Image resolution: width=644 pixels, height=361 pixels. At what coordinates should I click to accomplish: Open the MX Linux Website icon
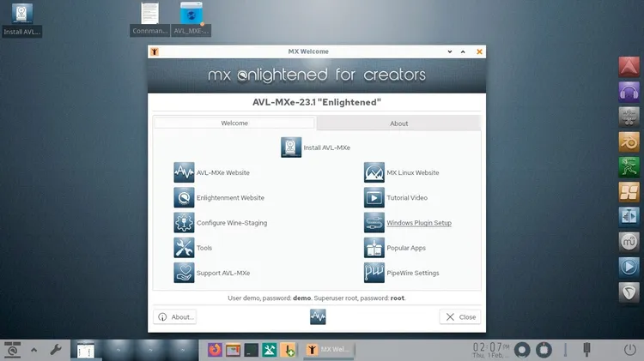point(374,172)
